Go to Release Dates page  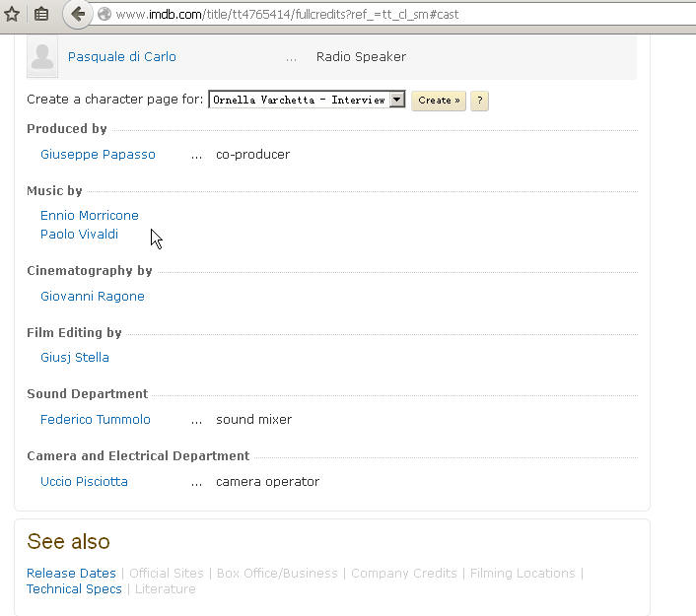point(71,573)
